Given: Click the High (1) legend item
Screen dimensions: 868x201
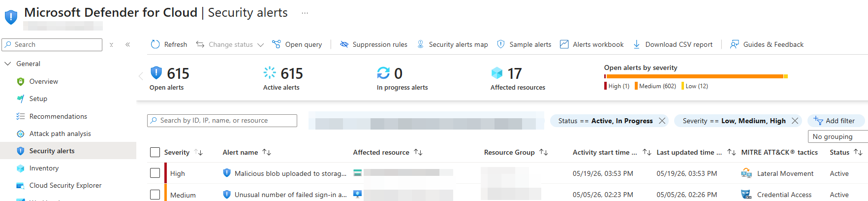Looking at the screenshot, I should click(617, 86).
